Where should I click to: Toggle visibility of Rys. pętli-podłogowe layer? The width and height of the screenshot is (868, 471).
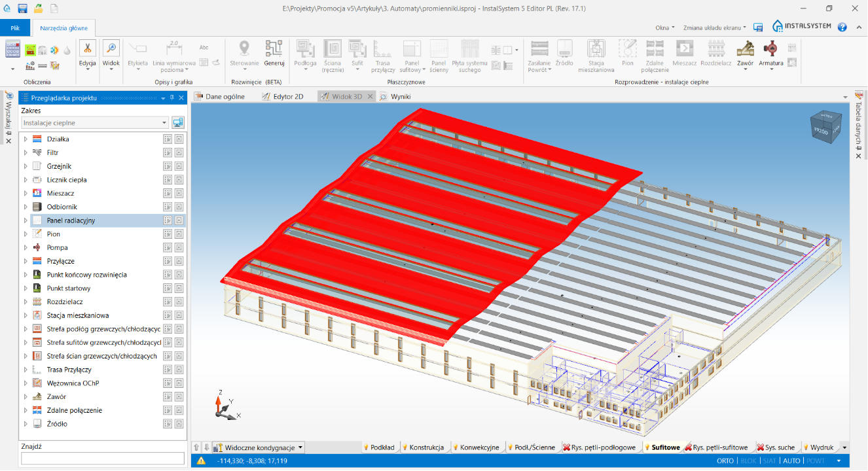click(566, 447)
